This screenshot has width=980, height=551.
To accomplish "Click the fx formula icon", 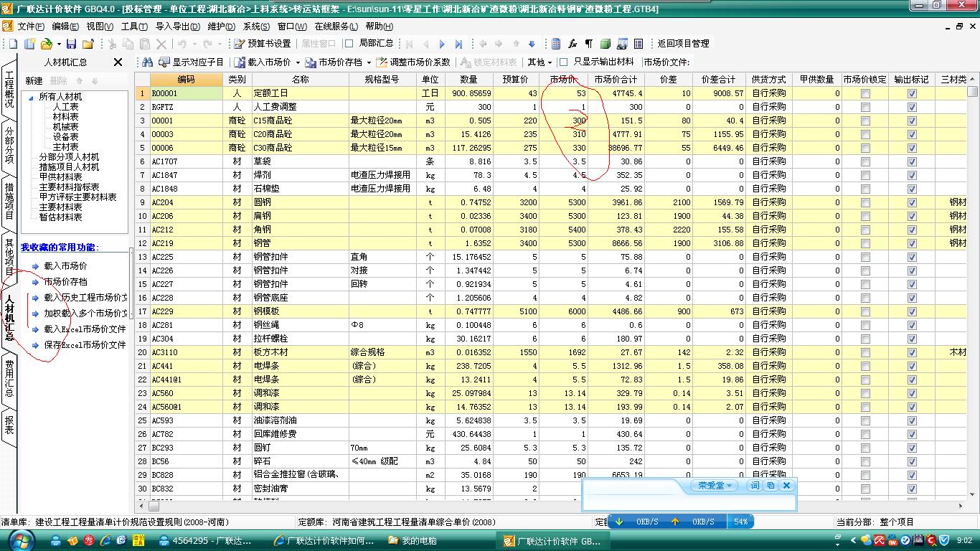I will (x=573, y=44).
